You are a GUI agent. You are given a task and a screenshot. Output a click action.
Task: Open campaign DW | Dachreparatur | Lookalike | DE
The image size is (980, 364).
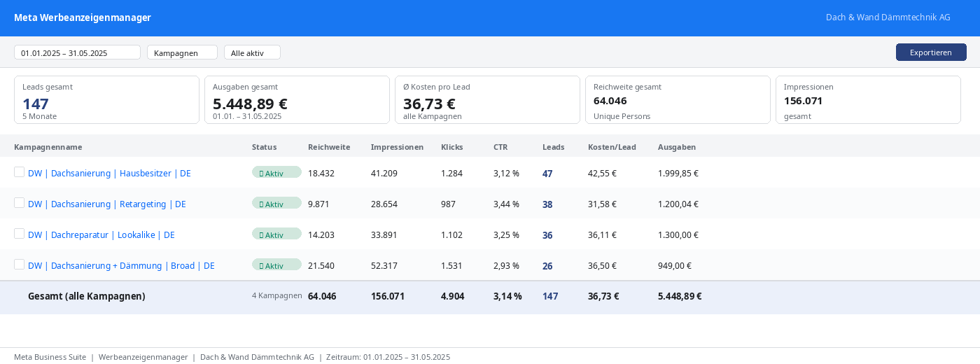click(x=101, y=235)
